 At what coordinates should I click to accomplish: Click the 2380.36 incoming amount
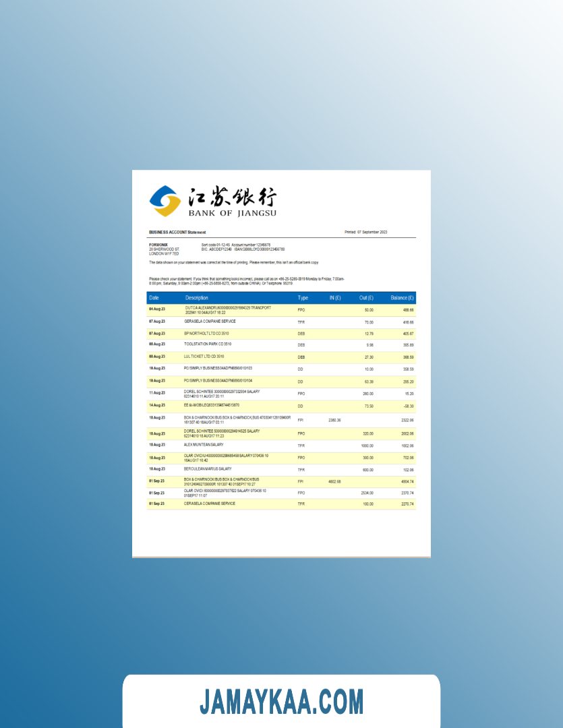pos(334,420)
